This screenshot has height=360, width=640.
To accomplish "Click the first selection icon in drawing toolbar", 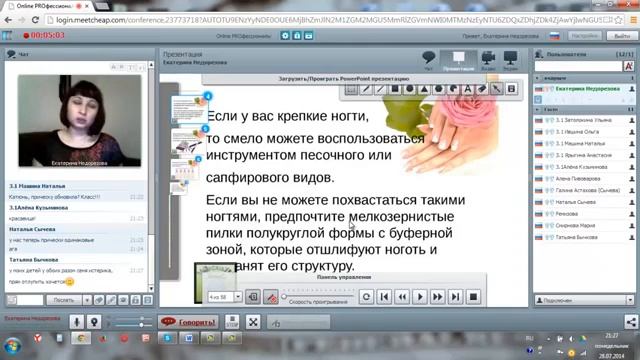I will pos(351,89).
